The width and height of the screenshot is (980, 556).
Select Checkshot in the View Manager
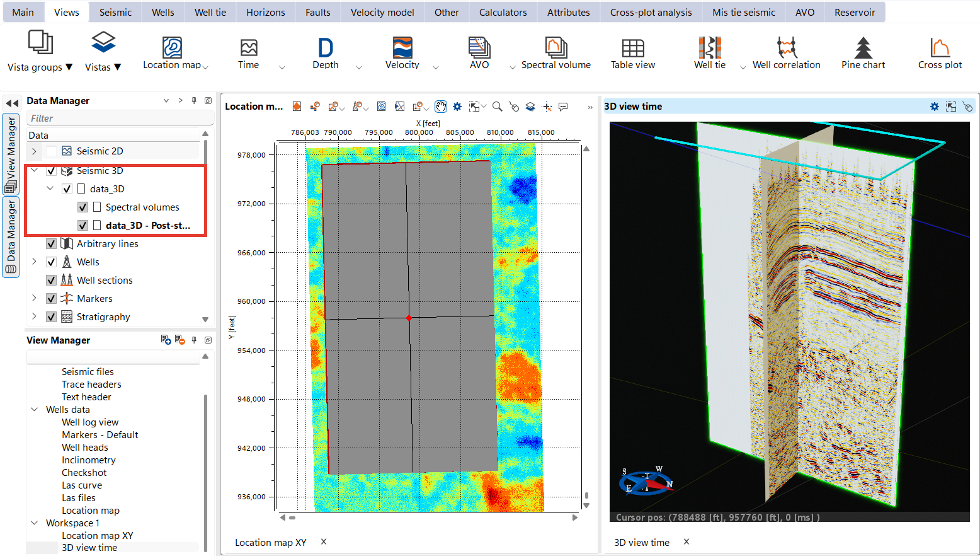coord(84,472)
